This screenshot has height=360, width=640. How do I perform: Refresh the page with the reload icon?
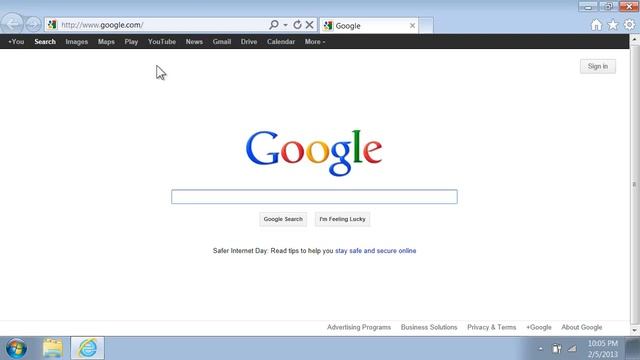pos(297,25)
